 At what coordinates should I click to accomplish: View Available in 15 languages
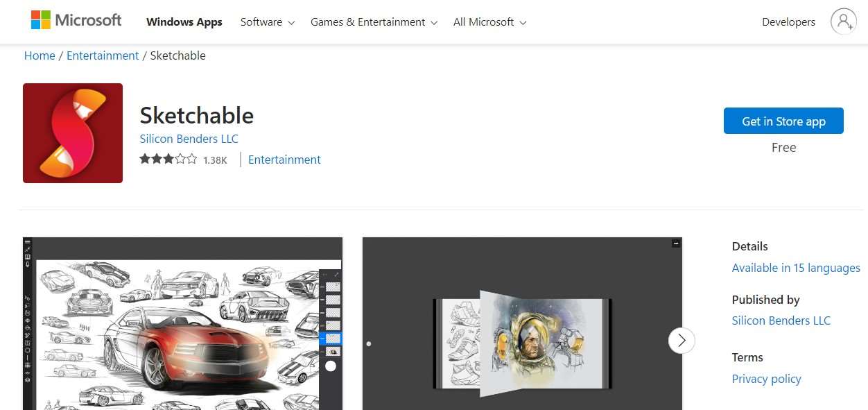[x=796, y=268]
